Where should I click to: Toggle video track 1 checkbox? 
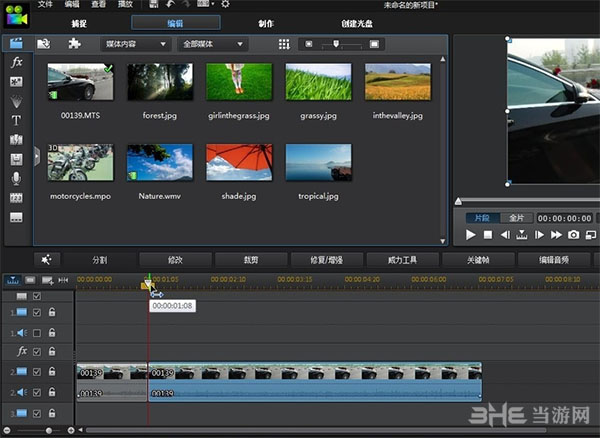click(37, 313)
